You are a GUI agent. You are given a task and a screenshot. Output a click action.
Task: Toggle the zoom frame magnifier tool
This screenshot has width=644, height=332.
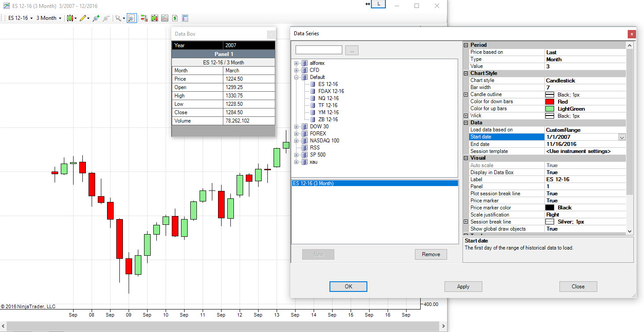click(x=132, y=18)
